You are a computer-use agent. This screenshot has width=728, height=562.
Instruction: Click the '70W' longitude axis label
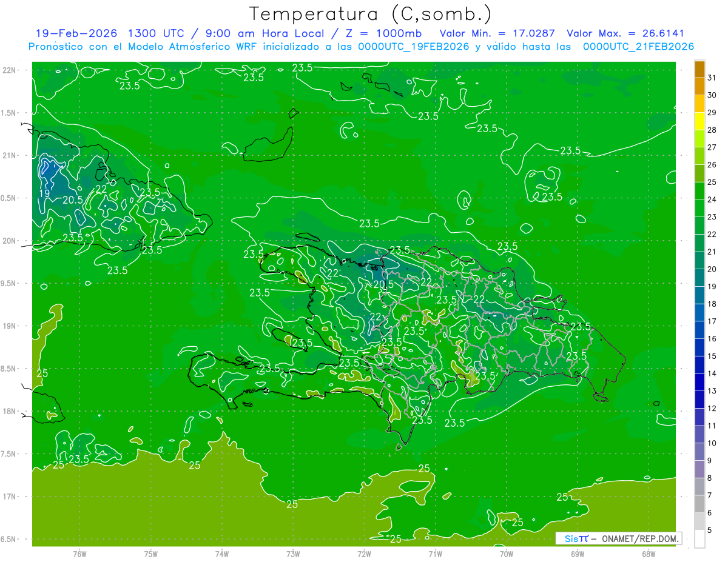(x=507, y=554)
